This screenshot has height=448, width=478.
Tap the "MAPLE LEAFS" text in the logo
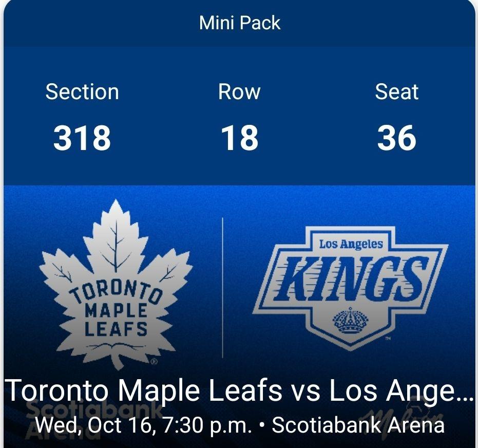pos(116,320)
